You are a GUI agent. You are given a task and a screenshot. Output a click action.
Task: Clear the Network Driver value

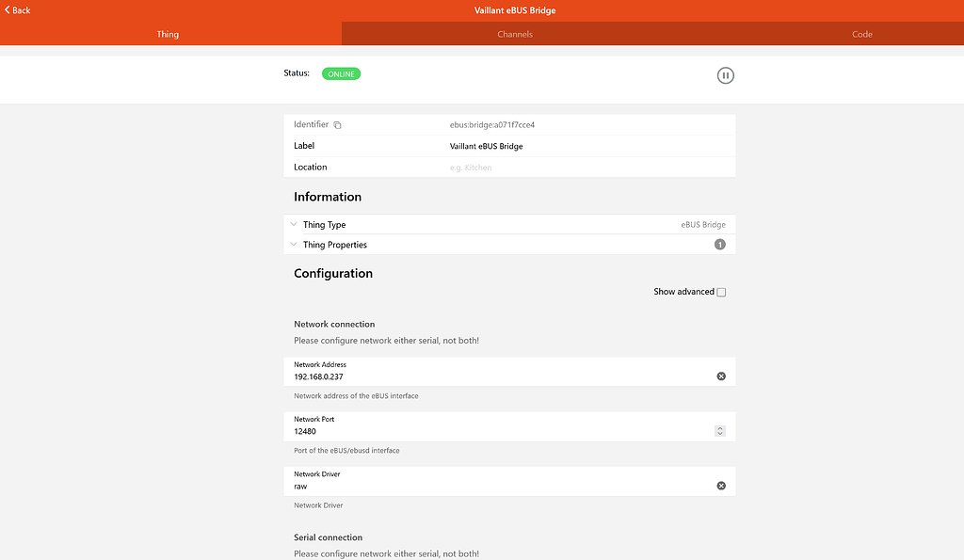[x=721, y=485]
